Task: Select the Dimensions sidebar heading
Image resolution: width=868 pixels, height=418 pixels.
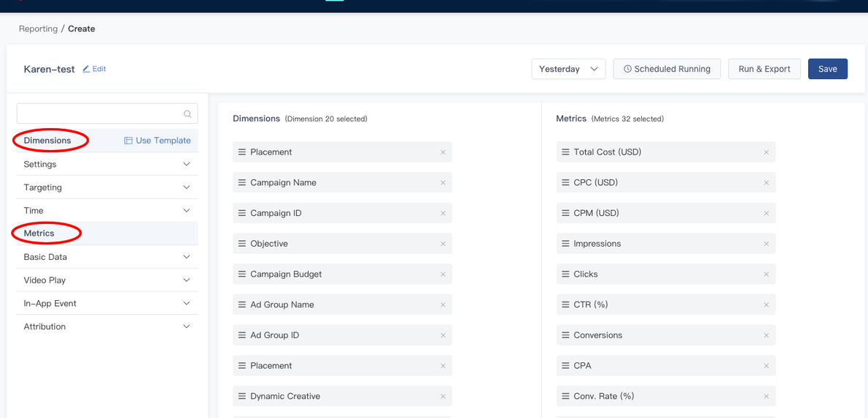Action: click(x=48, y=141)
